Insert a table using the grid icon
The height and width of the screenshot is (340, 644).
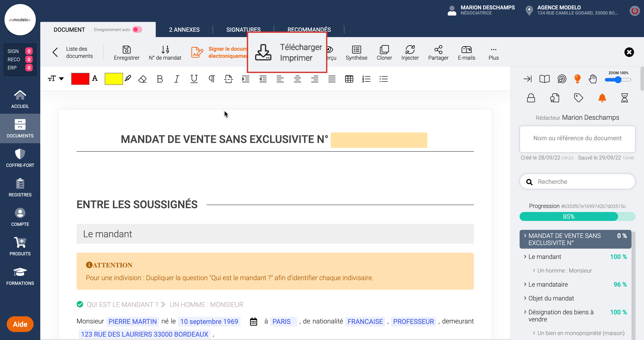tap(349, 79)
